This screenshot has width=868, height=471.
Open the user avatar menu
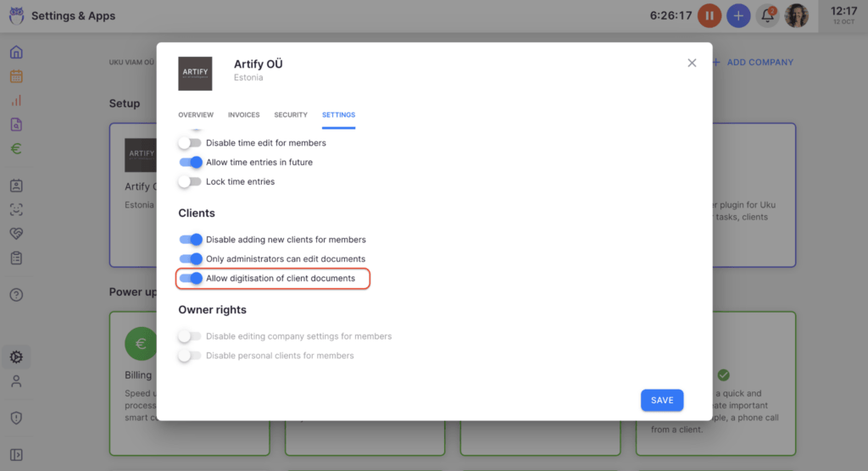pyautogui.click(x=797, y=15)
